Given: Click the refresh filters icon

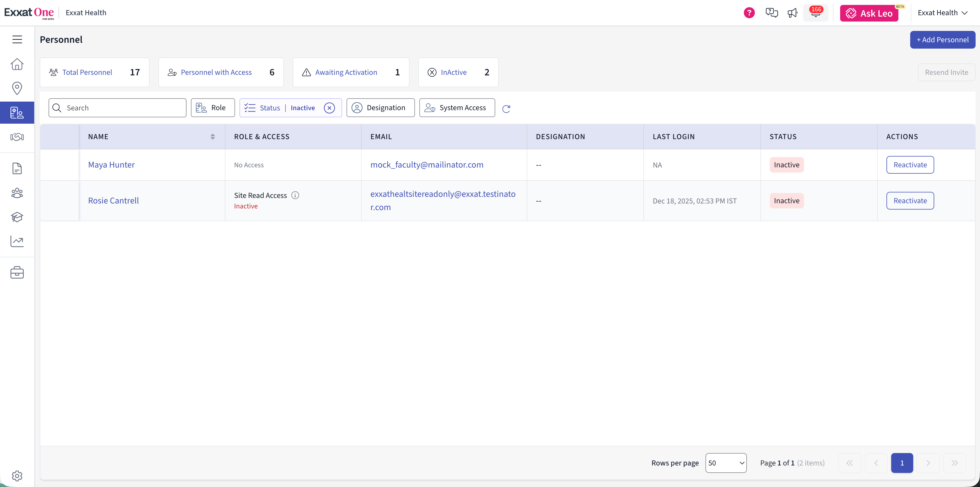Looking at the screenshot, I should 506,108.
